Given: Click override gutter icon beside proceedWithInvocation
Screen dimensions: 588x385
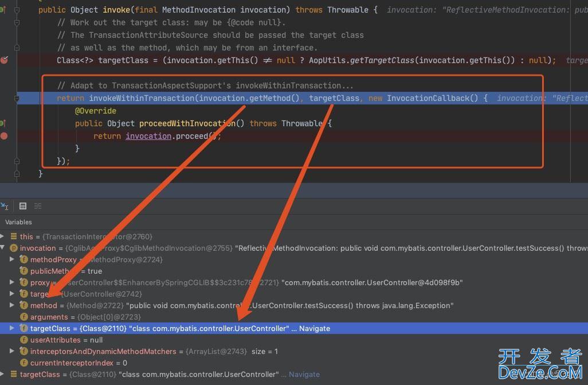Looking at the screenshot, I should (x=3, y=123).
